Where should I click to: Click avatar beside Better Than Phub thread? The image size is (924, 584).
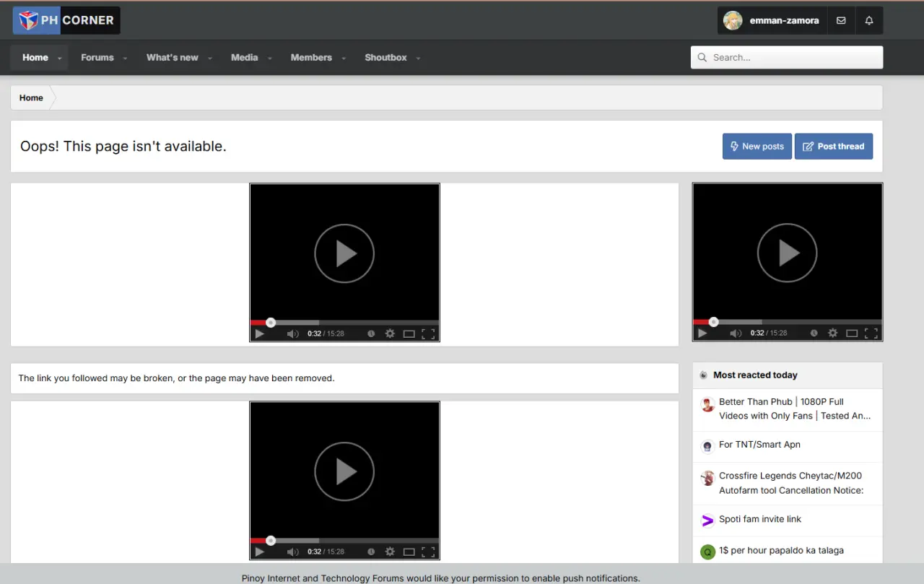[x=707, y=404]
